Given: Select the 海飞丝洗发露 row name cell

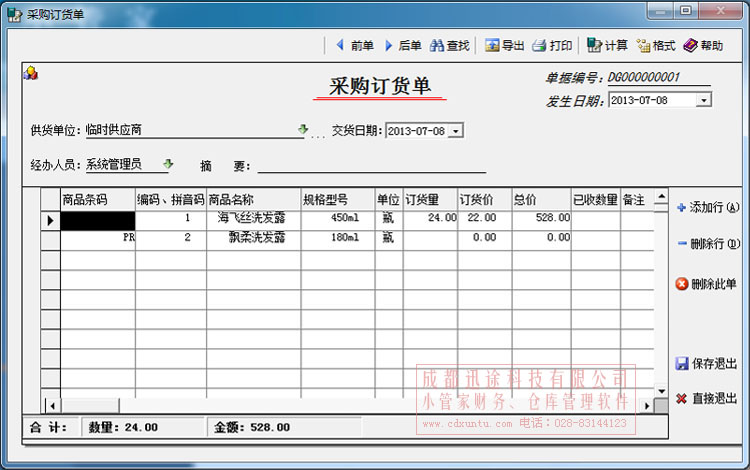Looking at the screenshot, I should (x=253, y=217).
